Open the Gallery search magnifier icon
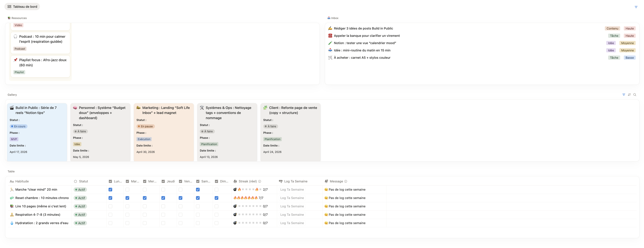This screenshot has width=644, height=248. (635, 95)
